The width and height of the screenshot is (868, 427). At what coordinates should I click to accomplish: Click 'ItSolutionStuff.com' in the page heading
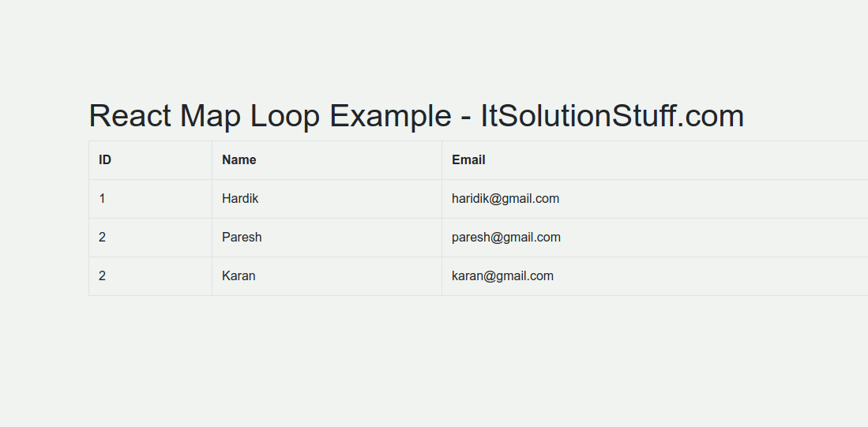tap(612, 116)
